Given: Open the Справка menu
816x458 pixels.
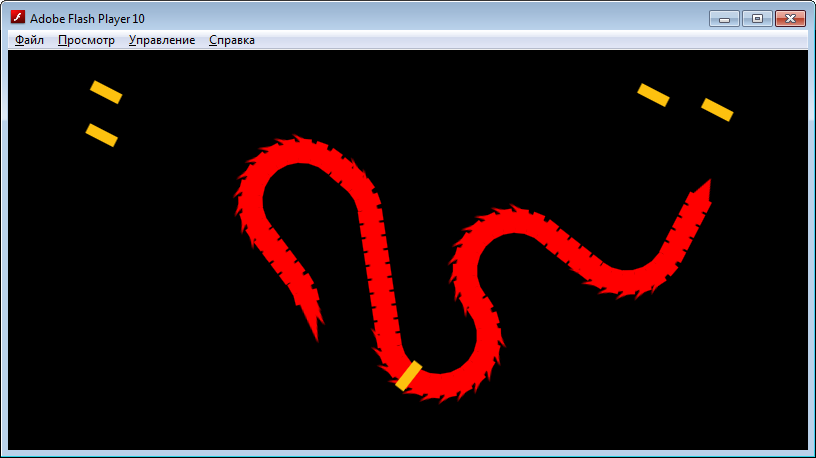Looking at the screenshot, I should point(232,40).
